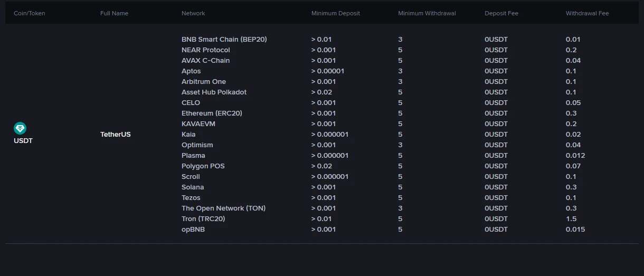Select the Optimism network entry
The width and height of the screenshot is (644, 276).
point(197,145)
